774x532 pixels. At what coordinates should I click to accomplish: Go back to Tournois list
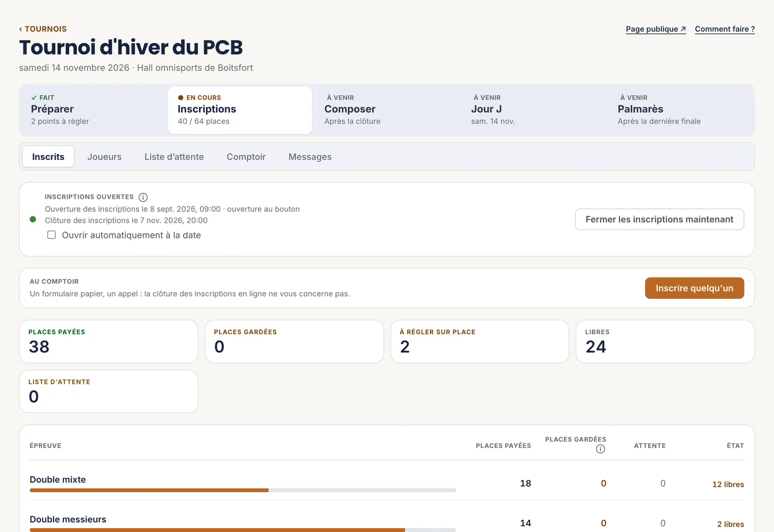click(x=43, y=29)
